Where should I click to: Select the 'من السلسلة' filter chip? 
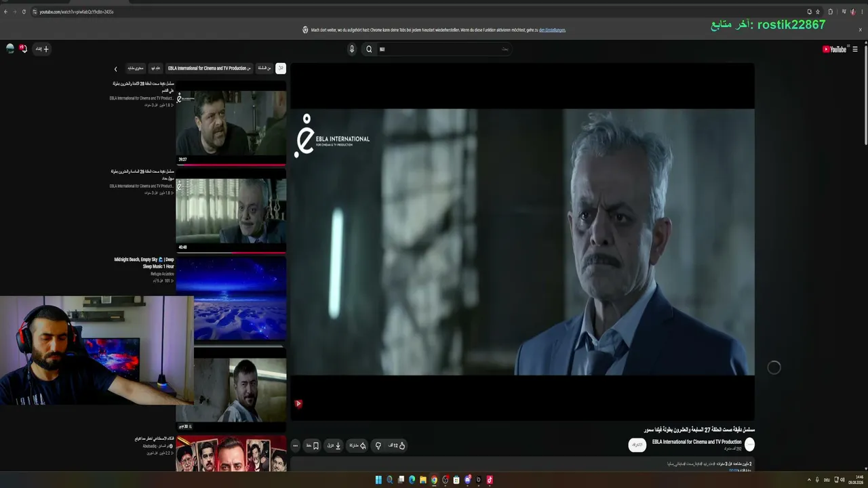click(x=264, y=68)
